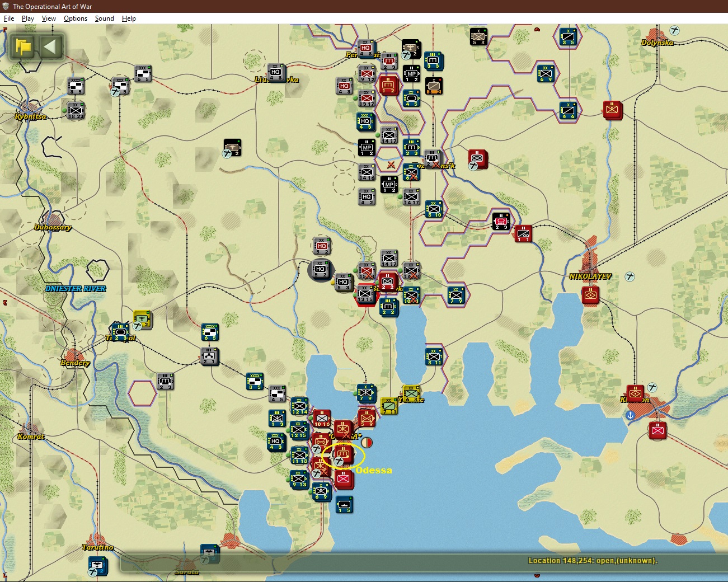The width and height of the screenshot is (728, 582).
Task: Click the yellow flag button
Action: (x=24, y=46)
